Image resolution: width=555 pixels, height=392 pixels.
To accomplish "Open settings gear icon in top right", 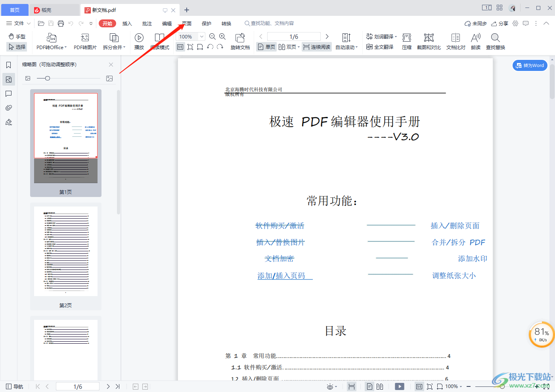I will 515,23.
